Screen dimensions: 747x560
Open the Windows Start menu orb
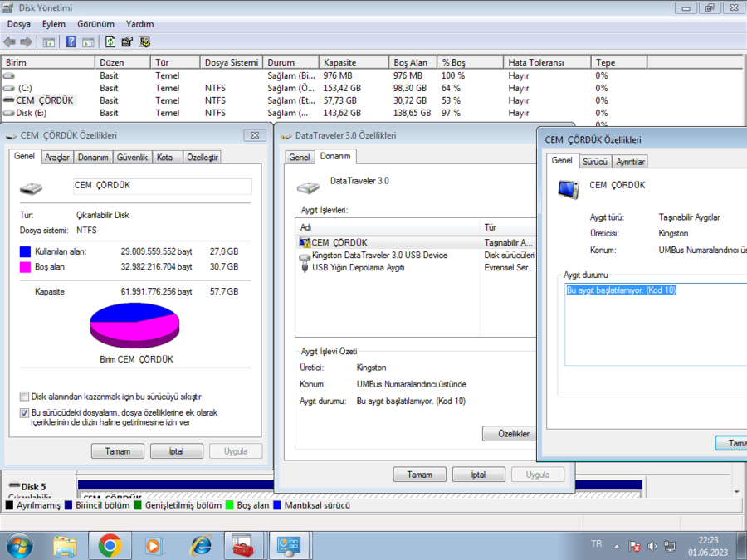click(19, 546)
